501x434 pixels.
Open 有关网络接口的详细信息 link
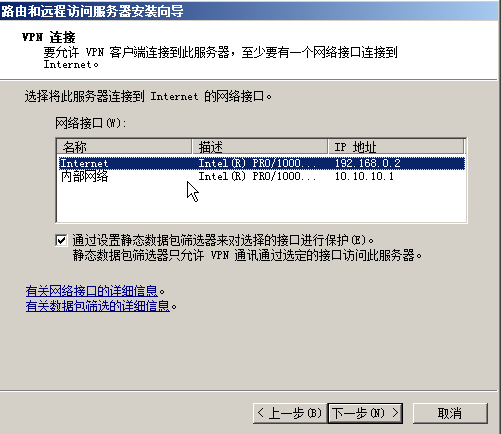[x=92, y=291]
